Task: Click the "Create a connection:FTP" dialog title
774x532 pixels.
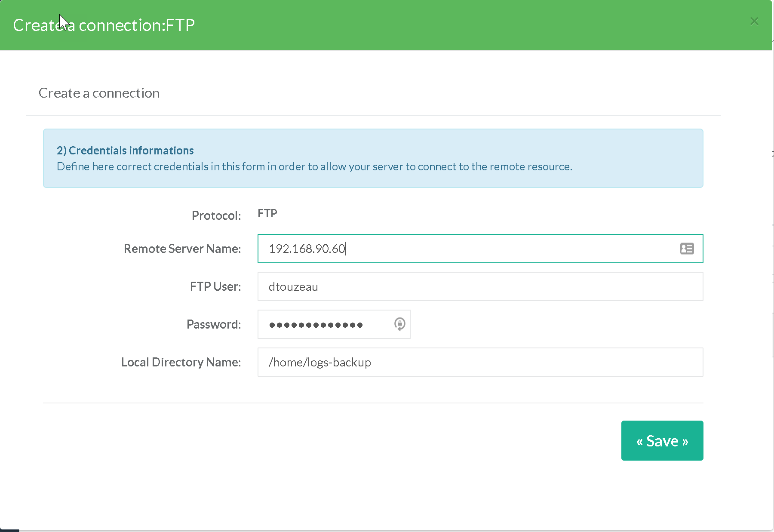Action: [104, 25]
